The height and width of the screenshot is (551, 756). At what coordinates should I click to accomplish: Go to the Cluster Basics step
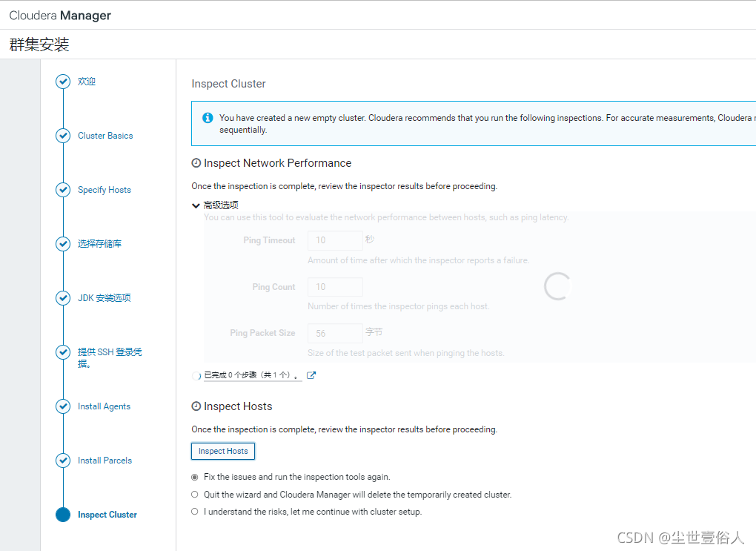click(105, 136)
